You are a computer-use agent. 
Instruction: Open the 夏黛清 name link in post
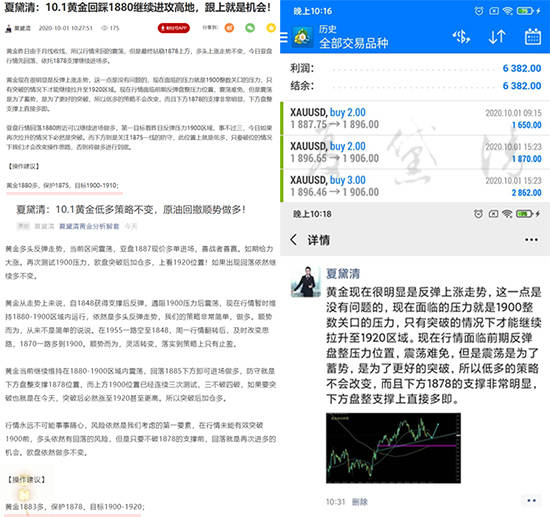(343, 274)
